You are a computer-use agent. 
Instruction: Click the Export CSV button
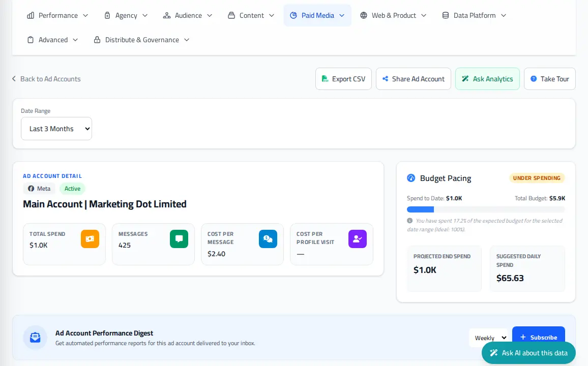point(343,79)
